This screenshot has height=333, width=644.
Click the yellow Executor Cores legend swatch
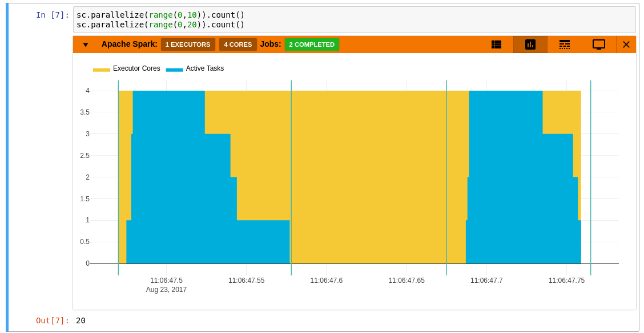[x=102, y=70]
